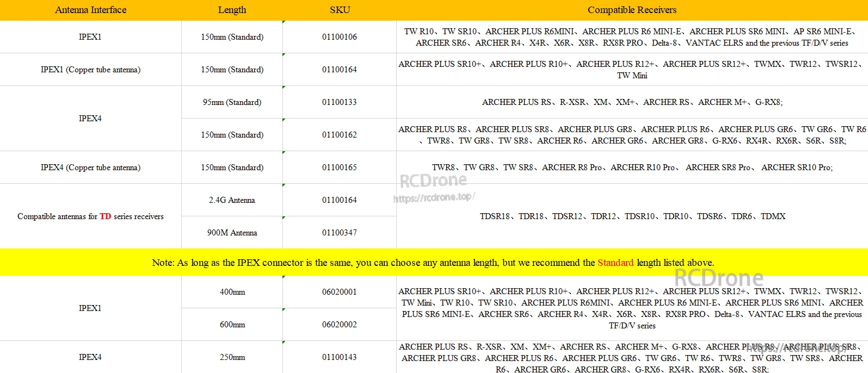
Task: Select the IPEX1 cell in the 01100106 row
Action: click(90, 37)
